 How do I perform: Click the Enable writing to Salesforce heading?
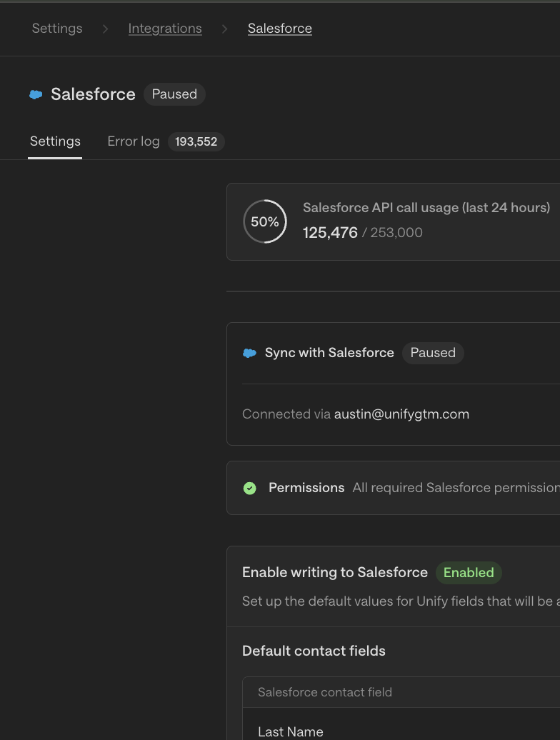pos(335,572)
